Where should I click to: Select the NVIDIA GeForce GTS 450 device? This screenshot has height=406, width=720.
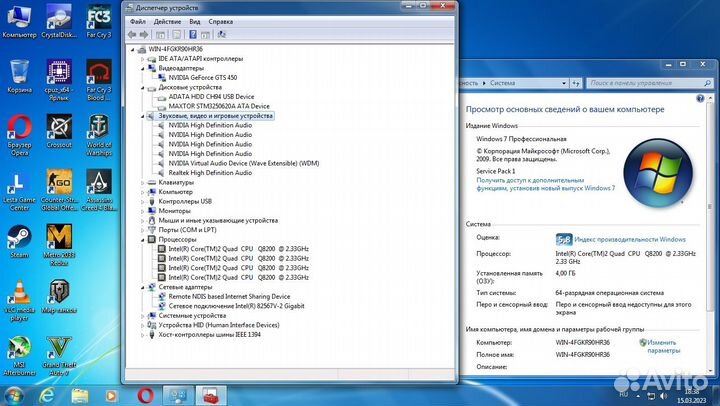(203, 77)
